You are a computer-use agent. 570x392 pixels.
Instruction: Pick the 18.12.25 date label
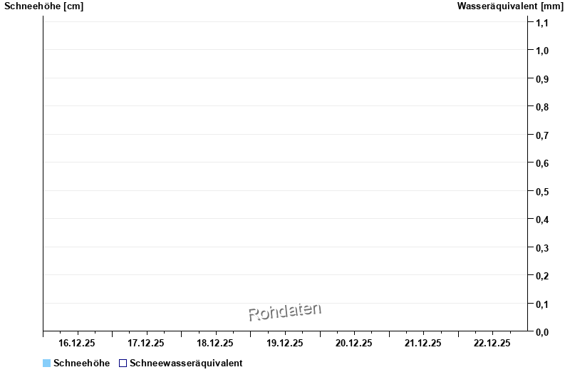(x=216, y=343)
